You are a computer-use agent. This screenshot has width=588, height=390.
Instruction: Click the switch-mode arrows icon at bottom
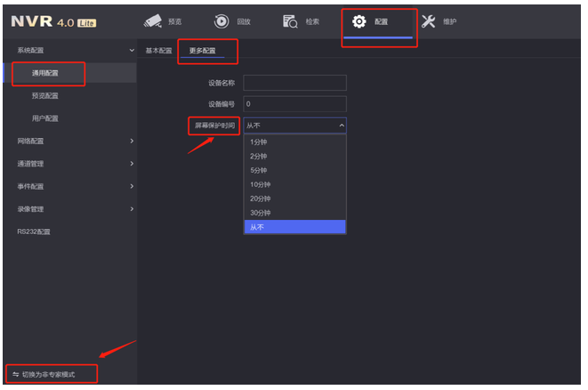(x=15, y=375)
